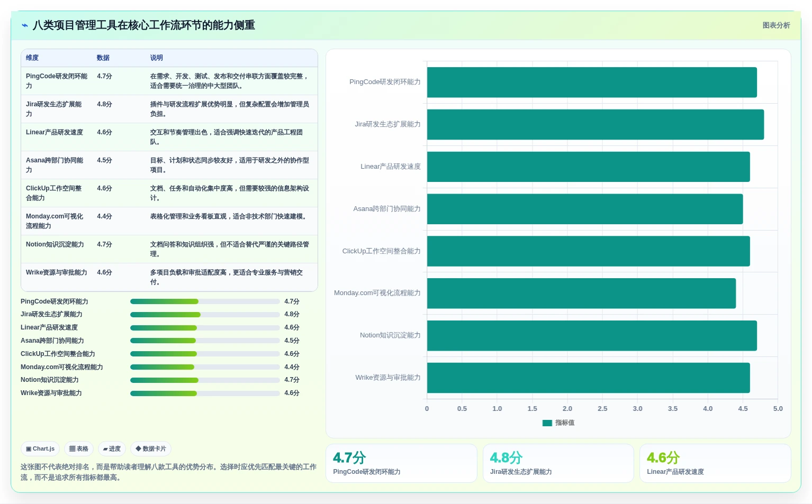The height and width of the screenshot is (504, 812).
Task: Click the PingCode研发闭环能力 chart bar
Action: (592, 82)
